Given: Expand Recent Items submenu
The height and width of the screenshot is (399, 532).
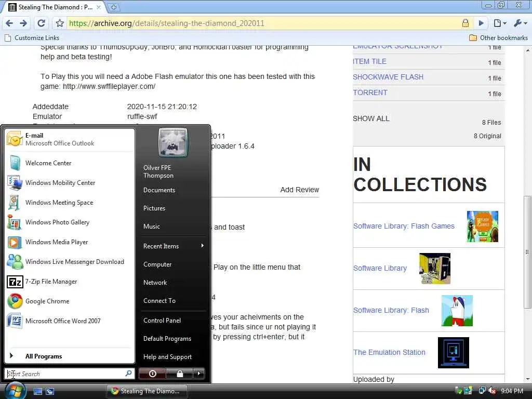Looking at the screenshot, I should [174, 246].
